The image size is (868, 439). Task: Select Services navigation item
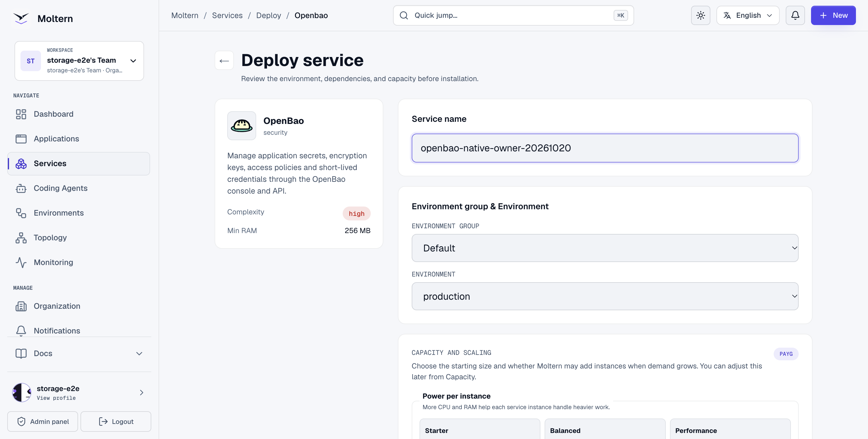pos(78,163)
